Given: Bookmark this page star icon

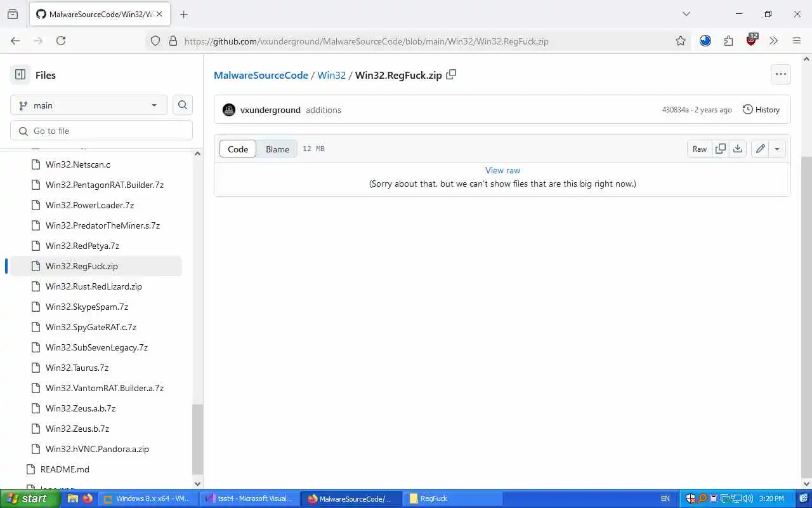Looking at the screenshot, I should [681, 41].
